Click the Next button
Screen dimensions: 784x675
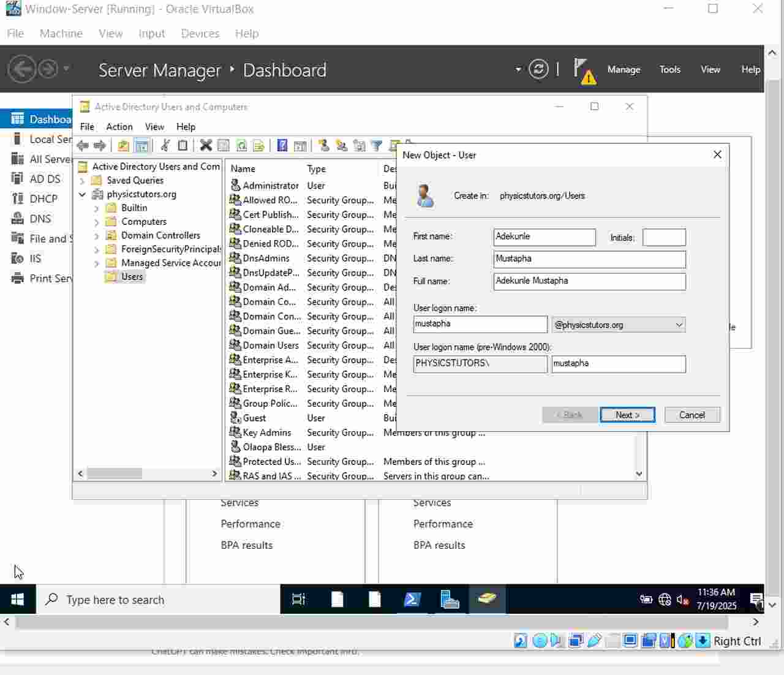[x=627, y=415]
